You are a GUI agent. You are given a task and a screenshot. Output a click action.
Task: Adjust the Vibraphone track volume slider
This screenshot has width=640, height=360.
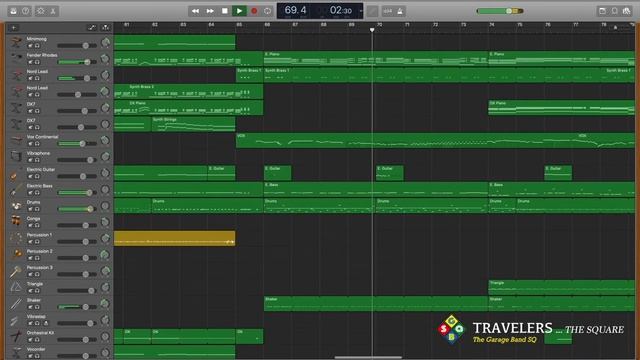(77, 160)
